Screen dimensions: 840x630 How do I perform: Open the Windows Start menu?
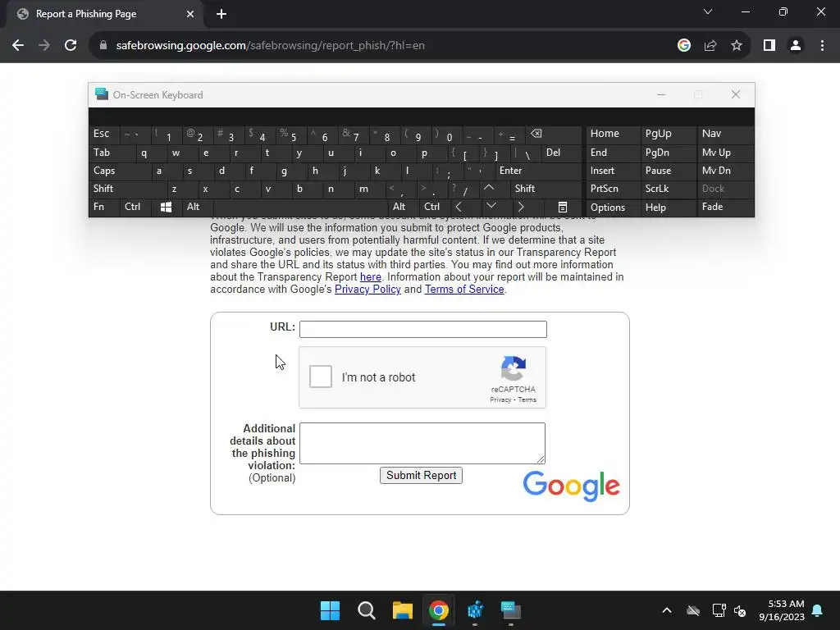click(330, 610)
